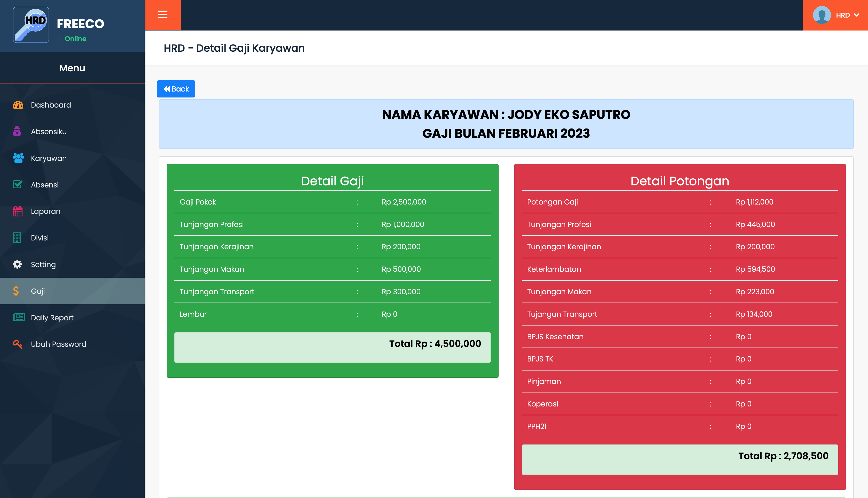Open Daily Report in the menu
The image size is (868, 498).
72,318
